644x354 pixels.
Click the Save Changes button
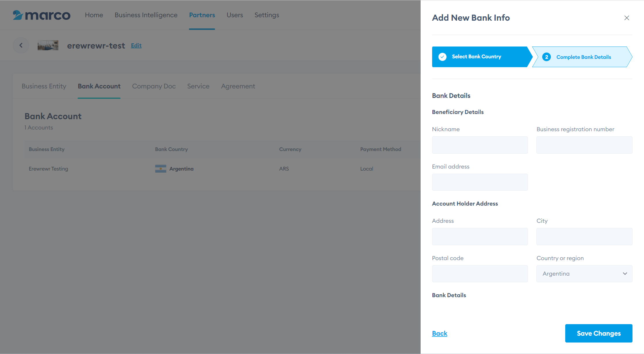click(599, 333)
